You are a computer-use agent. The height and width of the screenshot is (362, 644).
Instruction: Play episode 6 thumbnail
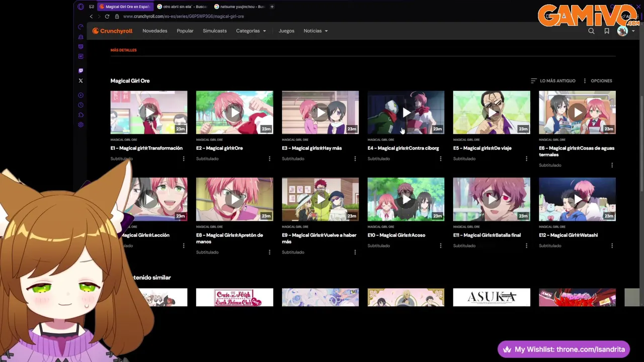pyautogui.click(x=577, y=113)
